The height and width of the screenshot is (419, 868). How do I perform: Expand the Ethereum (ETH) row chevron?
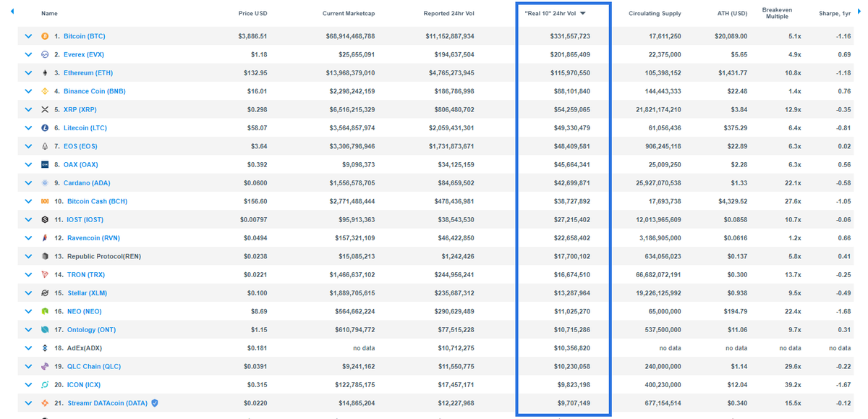28,73
